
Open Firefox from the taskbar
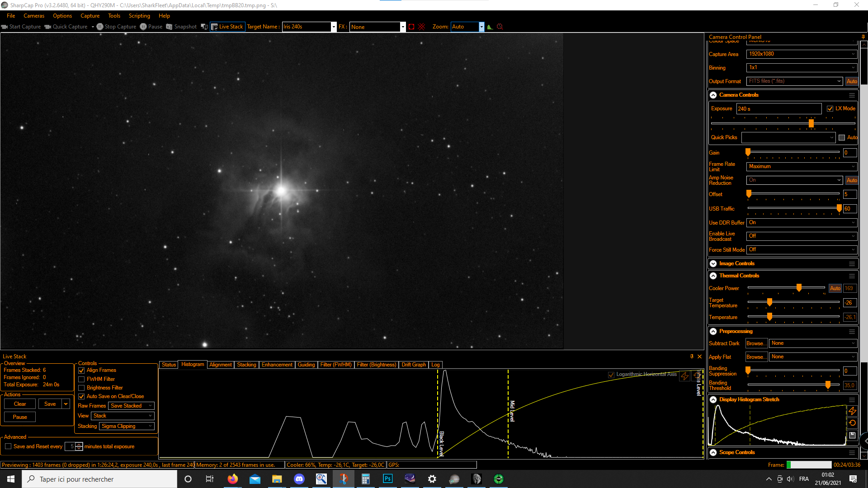click(233, 479)
